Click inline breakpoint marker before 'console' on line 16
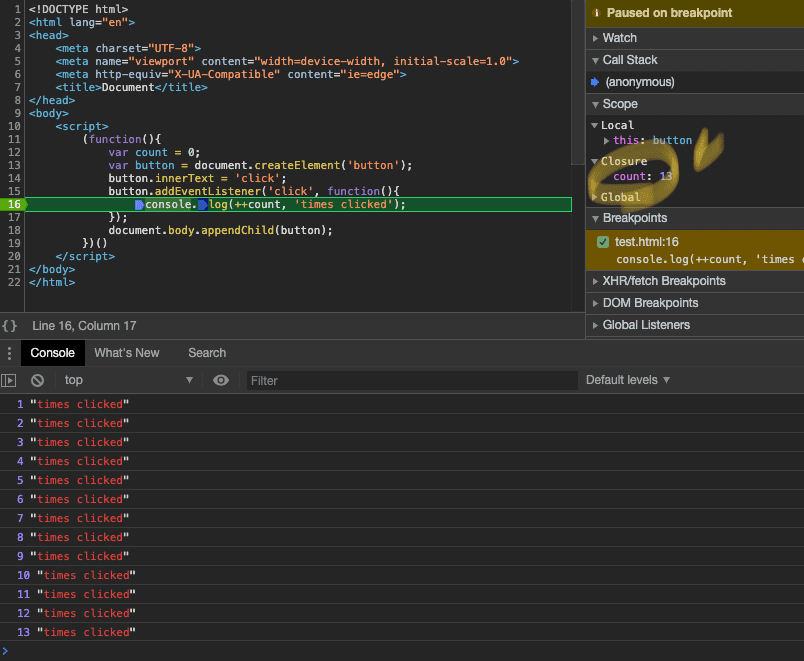 139,204
